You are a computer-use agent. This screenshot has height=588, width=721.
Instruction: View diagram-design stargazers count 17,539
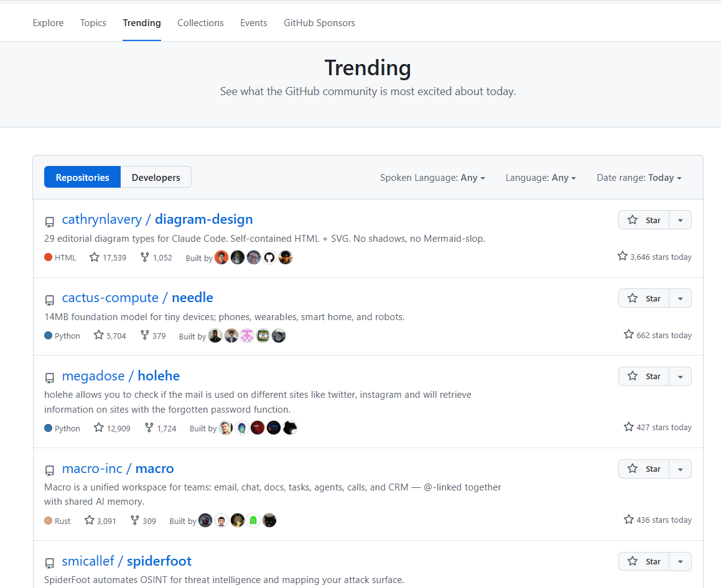click(x=108, y=257)
